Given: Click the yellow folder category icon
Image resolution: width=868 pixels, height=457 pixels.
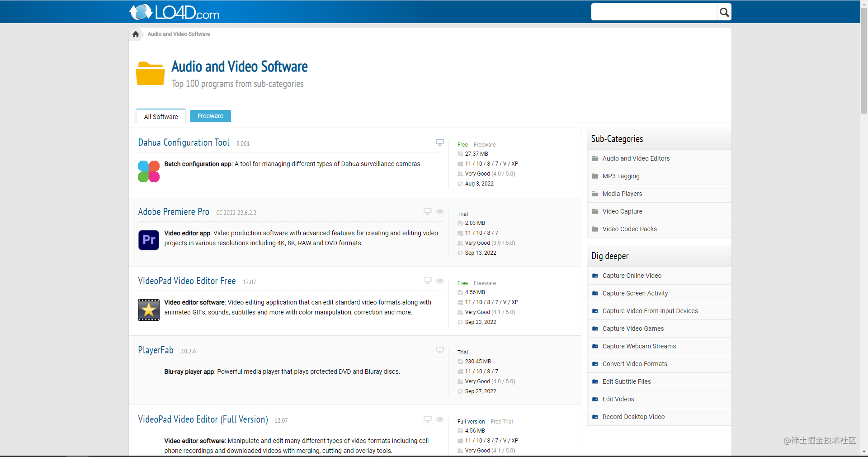Looking at the screenshot, I should [x=150, y=73].
